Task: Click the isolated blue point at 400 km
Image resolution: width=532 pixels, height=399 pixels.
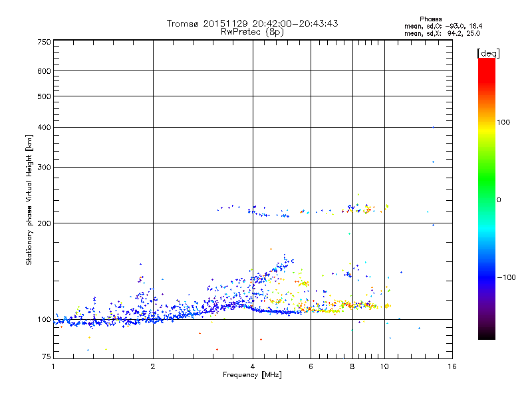Action: point(434,128)
